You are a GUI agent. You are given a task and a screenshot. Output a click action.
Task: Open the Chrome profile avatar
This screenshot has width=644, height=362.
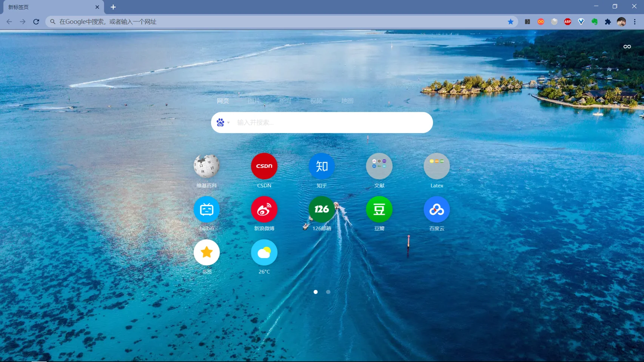[x=621, y=22]
